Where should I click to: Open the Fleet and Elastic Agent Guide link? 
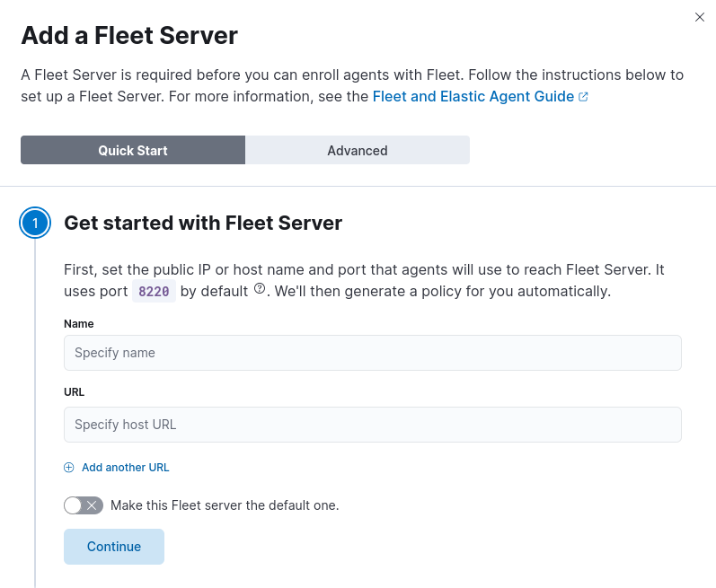pyautogui.click(x=473, y=97)
